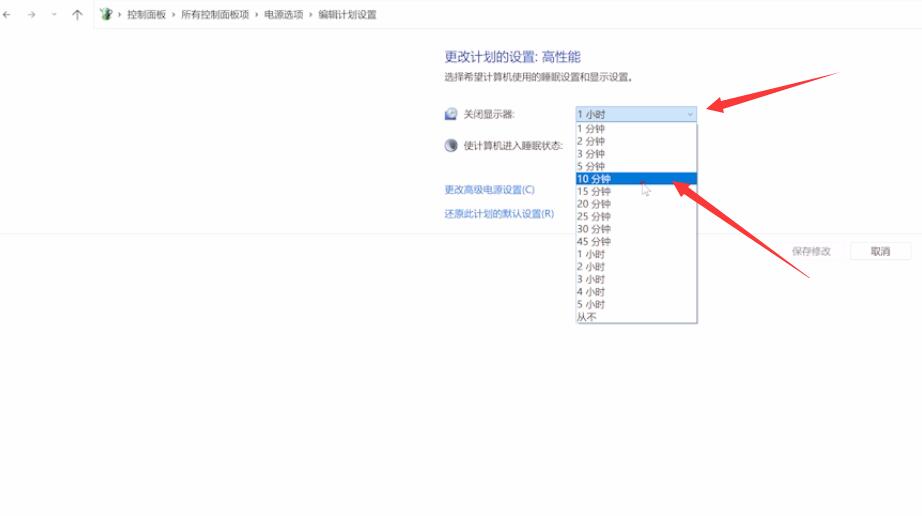Click the Forward navigation arrow
Screen dimensions: 922x516
point(31,15)
